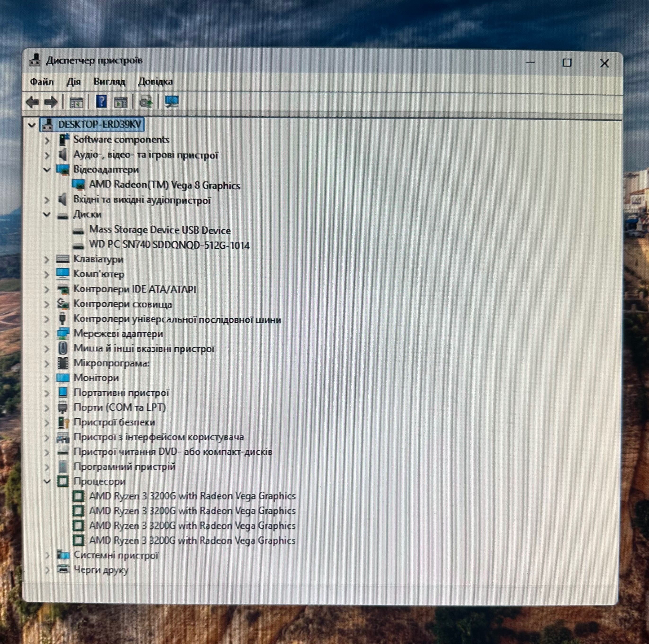The width and height of the screenshot is (649, 644).
Task: Click the chip icon beside Мікропрограма
Action: (63, 363)
